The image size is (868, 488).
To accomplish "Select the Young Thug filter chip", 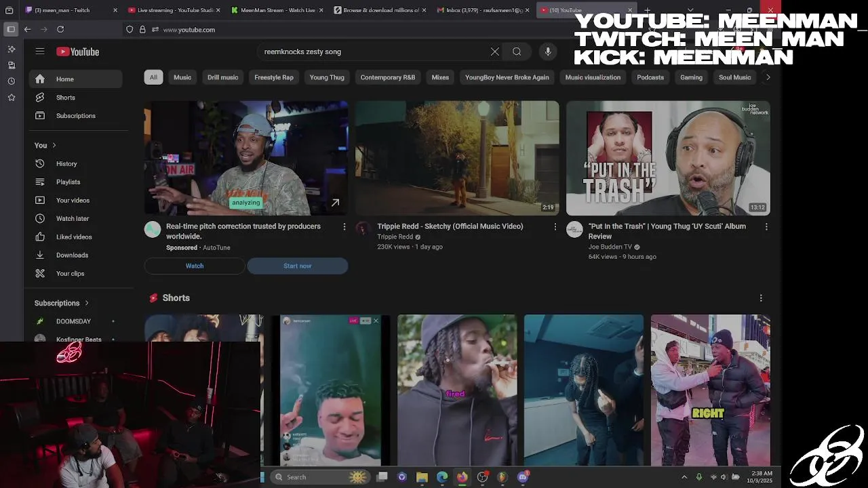I will pos(327,77).
